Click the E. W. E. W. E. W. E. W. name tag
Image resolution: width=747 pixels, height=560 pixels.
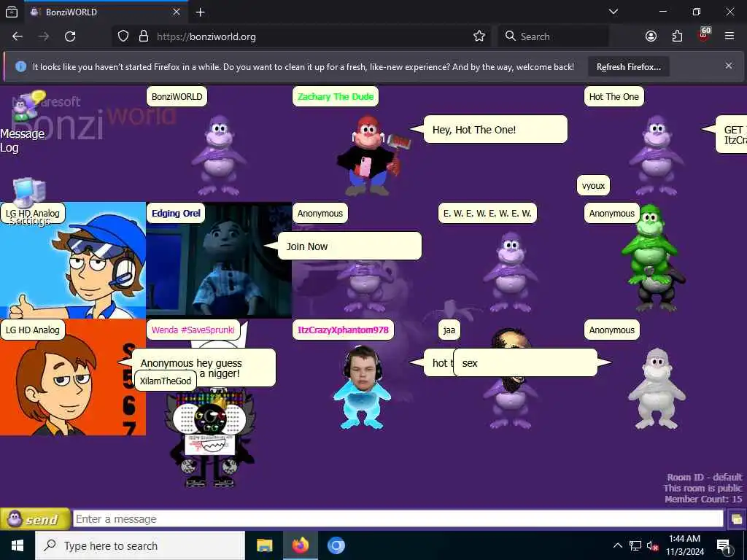tap(487, 213)
